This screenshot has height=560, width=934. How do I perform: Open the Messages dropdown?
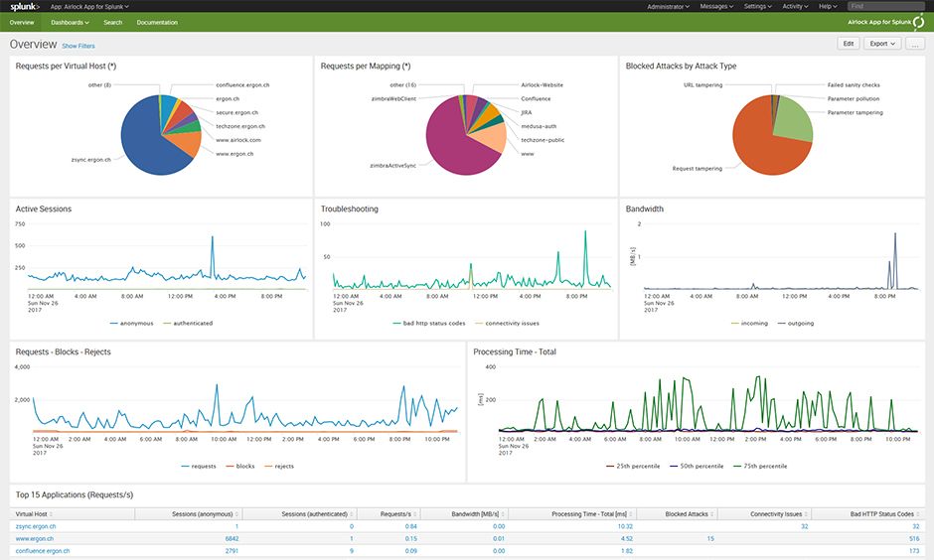[716, 7]
